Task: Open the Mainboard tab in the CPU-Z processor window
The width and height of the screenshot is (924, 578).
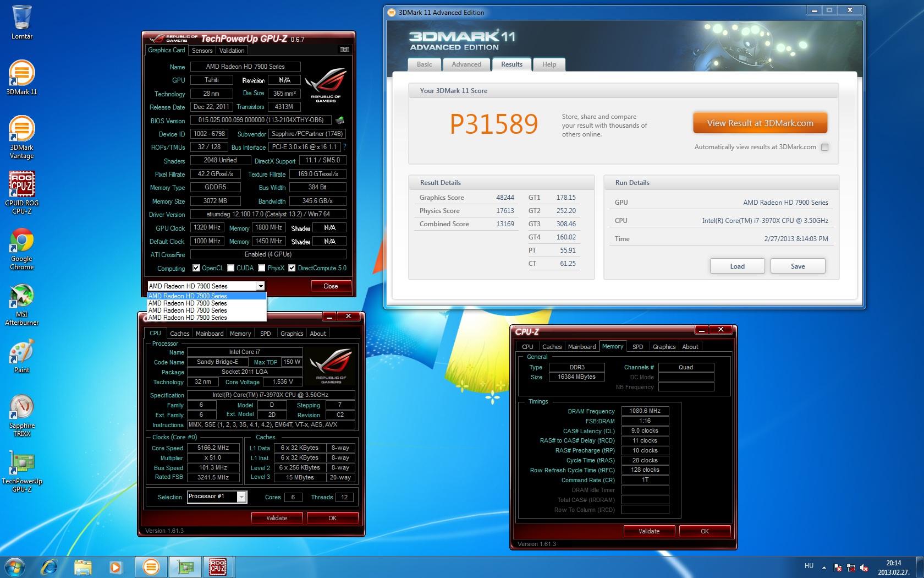Action: point(210,334)
